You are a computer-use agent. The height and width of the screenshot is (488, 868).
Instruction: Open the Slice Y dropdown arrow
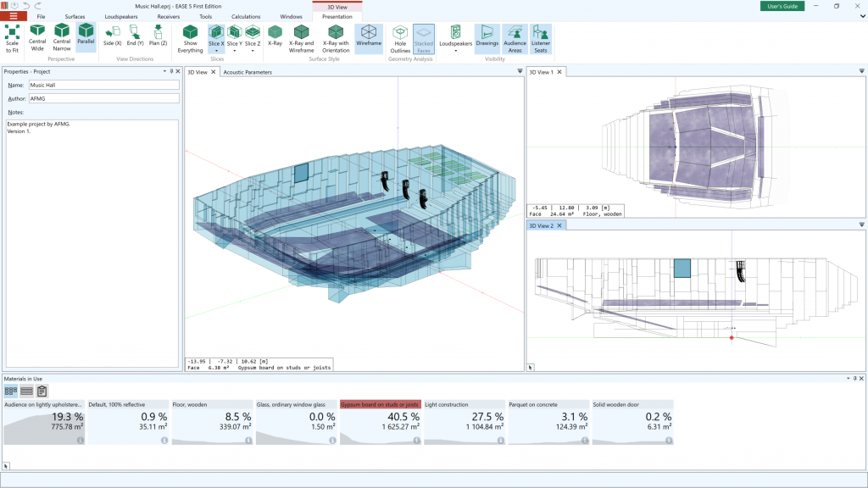[235, 51]
